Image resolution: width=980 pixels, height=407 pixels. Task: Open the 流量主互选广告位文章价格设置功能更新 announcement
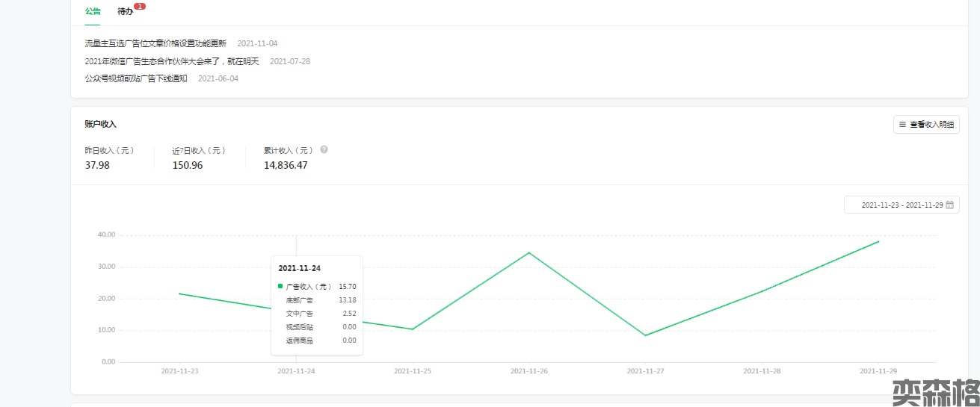click(x=155, y=43)
